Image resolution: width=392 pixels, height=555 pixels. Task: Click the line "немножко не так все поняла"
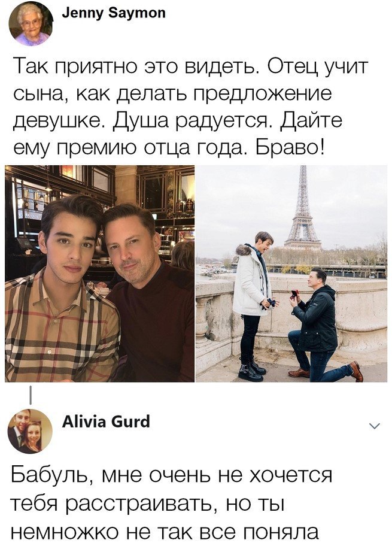(165, 532)
